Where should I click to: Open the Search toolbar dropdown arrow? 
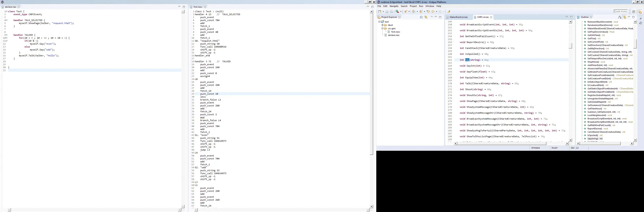pos(409,12)
